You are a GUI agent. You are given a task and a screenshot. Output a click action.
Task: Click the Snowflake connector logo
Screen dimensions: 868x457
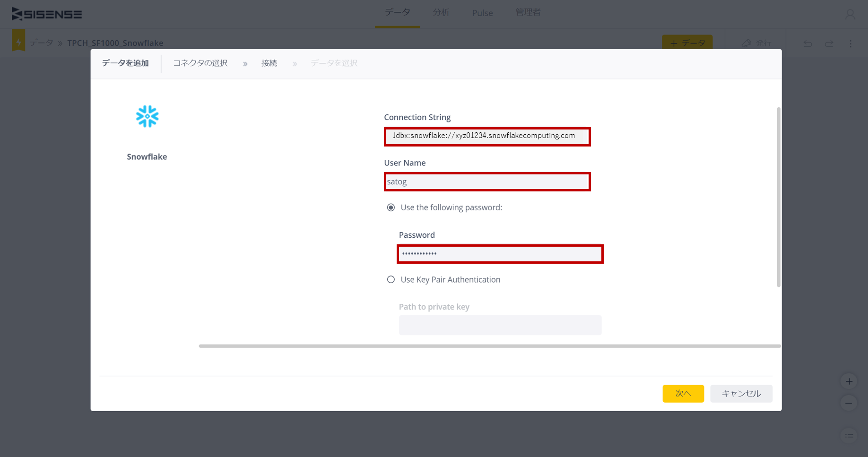click(x=147, y=116)
